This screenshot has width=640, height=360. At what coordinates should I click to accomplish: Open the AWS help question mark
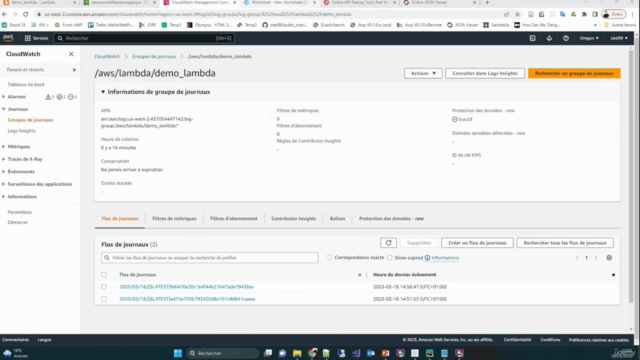point(566,38)
